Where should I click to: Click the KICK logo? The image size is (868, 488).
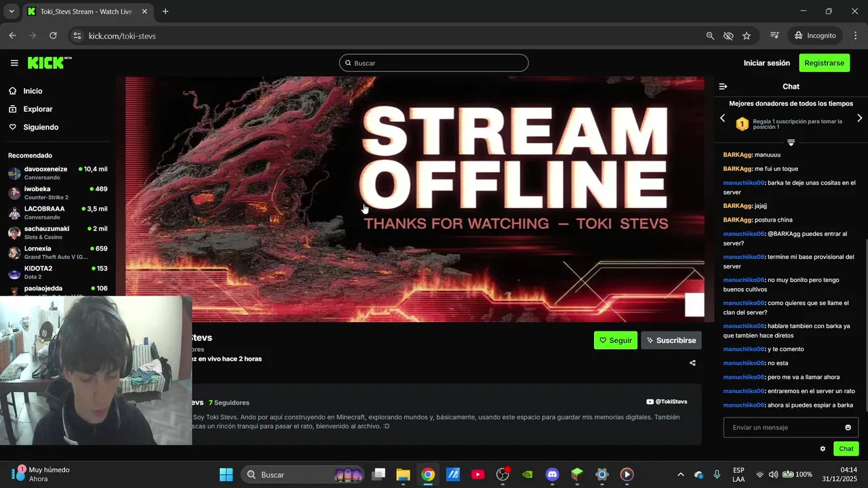(x=49, y=63)
